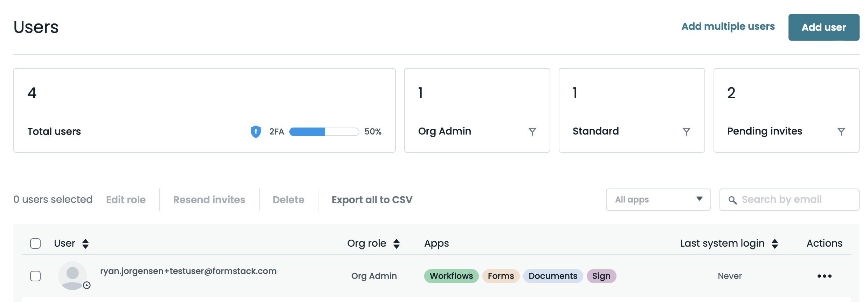
Task: Select the ryan.jorgensen+testuser row checkbox
Action: coord(35,276)
